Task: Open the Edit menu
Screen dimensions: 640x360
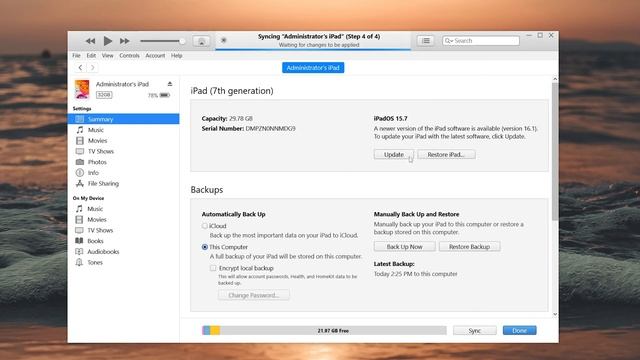Action: tap(91, 56)
